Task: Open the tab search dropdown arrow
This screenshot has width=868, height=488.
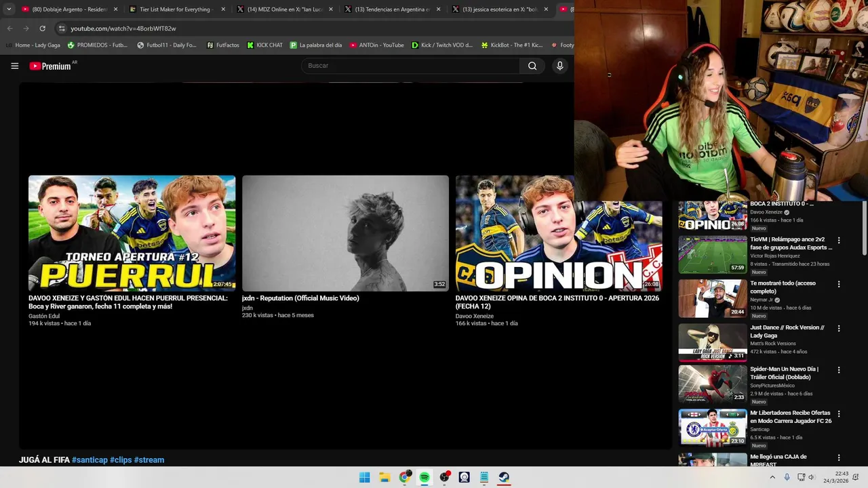Action: 9,9
